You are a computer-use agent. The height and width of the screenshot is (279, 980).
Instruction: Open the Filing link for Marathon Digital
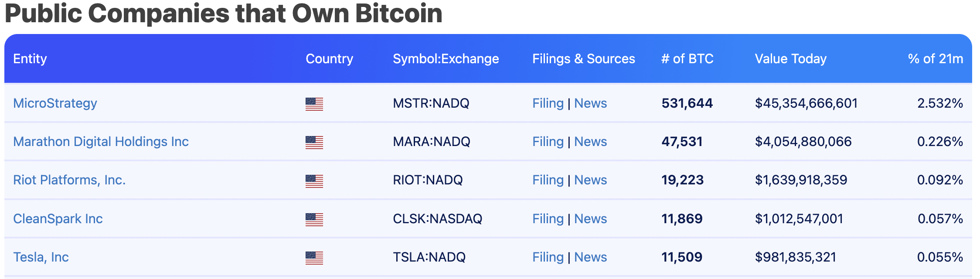tap(548, 142)
